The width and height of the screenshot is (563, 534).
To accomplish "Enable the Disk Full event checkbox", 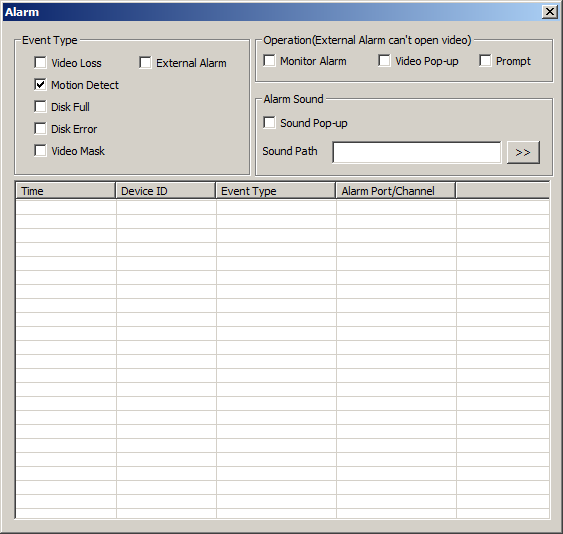I will point(40,107).
